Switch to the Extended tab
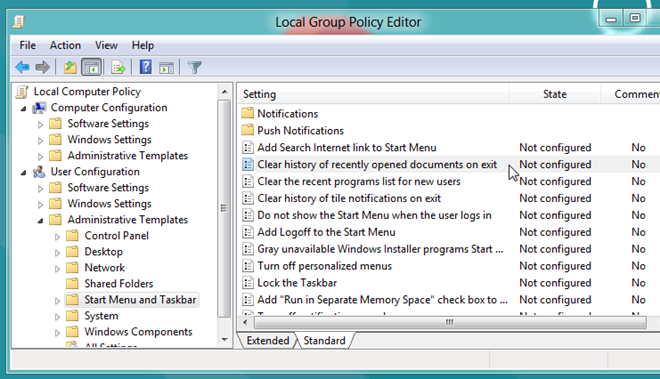Viewport: 660px width, 379px height. (268, 340)
